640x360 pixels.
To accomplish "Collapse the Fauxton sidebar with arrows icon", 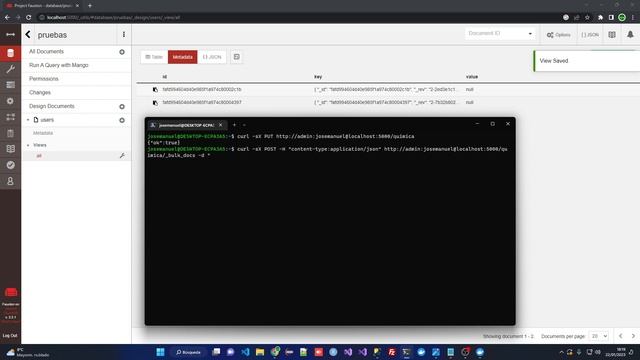I will point(11,34).
